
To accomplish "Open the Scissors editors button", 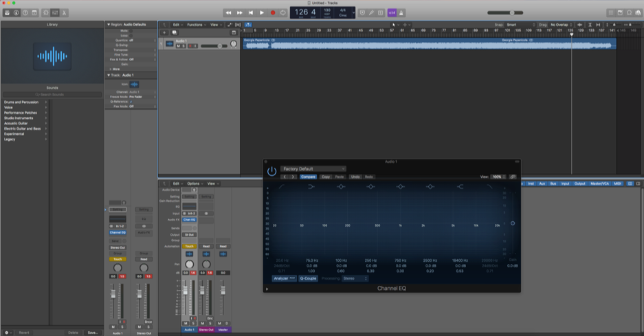I will [x=65, y=12].
